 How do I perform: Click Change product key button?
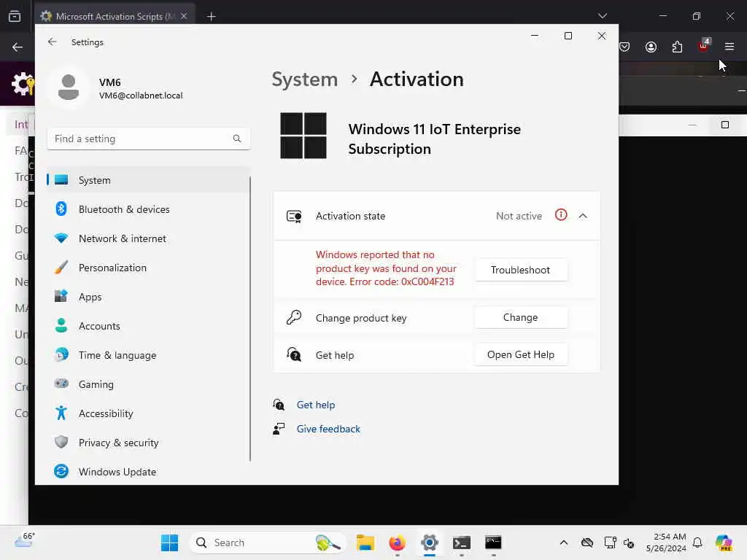point(521,318)
